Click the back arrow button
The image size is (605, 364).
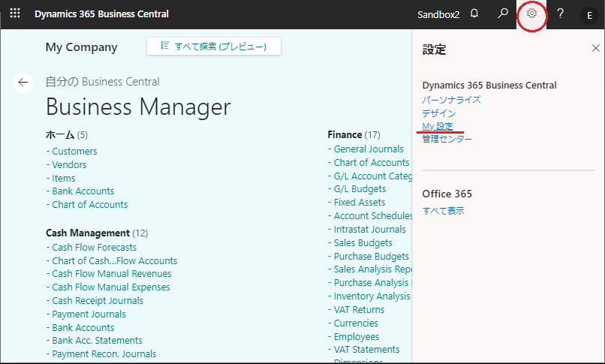[x=23, y=83]
